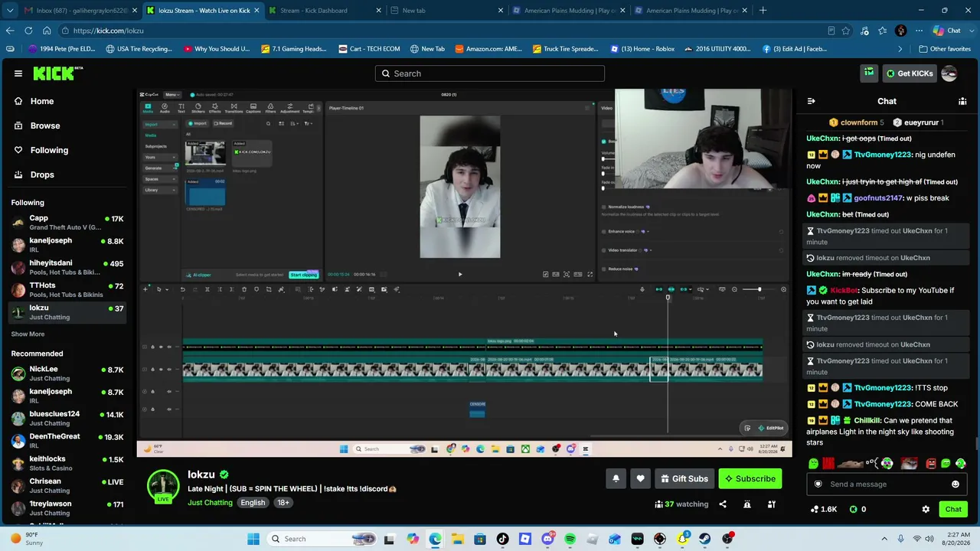
Task: Expand Other favorites folder
Action: 945,49
